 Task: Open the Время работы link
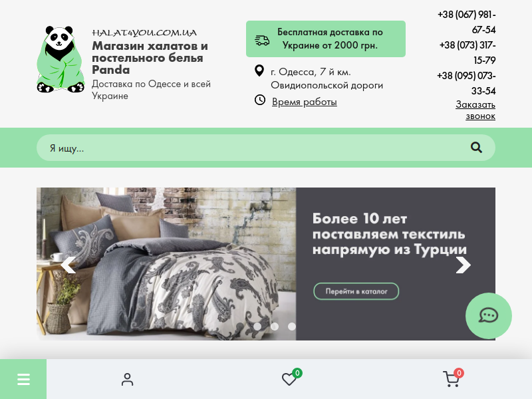(x=305, y=102)
